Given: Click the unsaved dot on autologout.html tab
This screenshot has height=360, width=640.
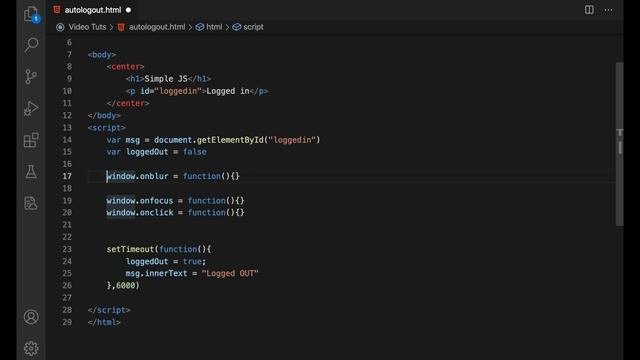Looking at the screenshot, I should [129, 10].
